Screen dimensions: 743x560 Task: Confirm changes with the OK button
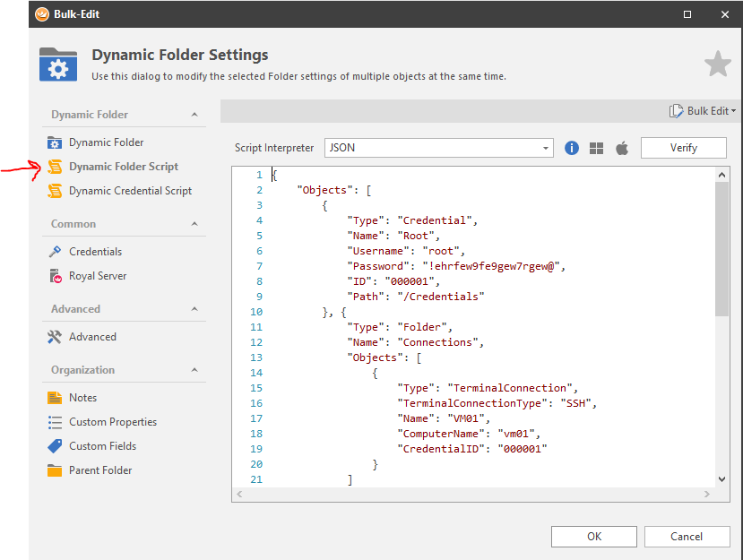(x=593, y=536)
